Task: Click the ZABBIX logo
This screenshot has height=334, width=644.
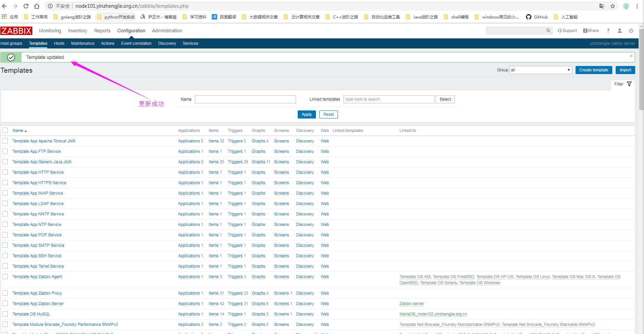Action: point(16,31)
